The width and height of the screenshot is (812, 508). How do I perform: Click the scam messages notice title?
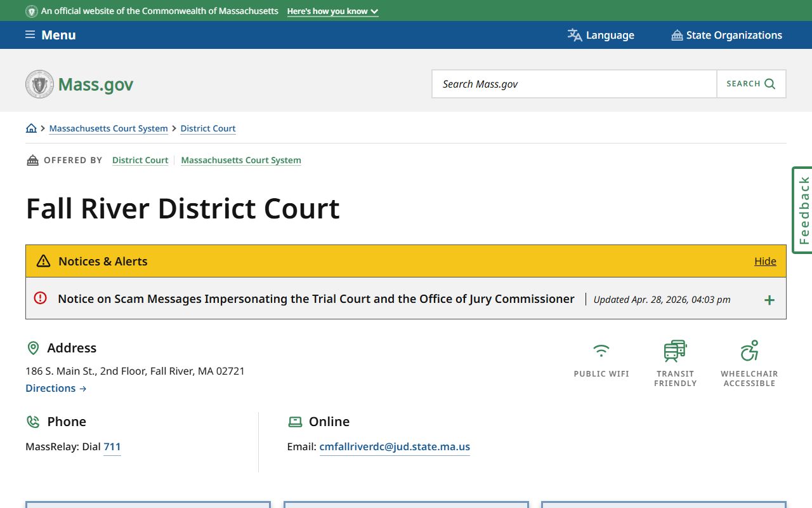316,298
